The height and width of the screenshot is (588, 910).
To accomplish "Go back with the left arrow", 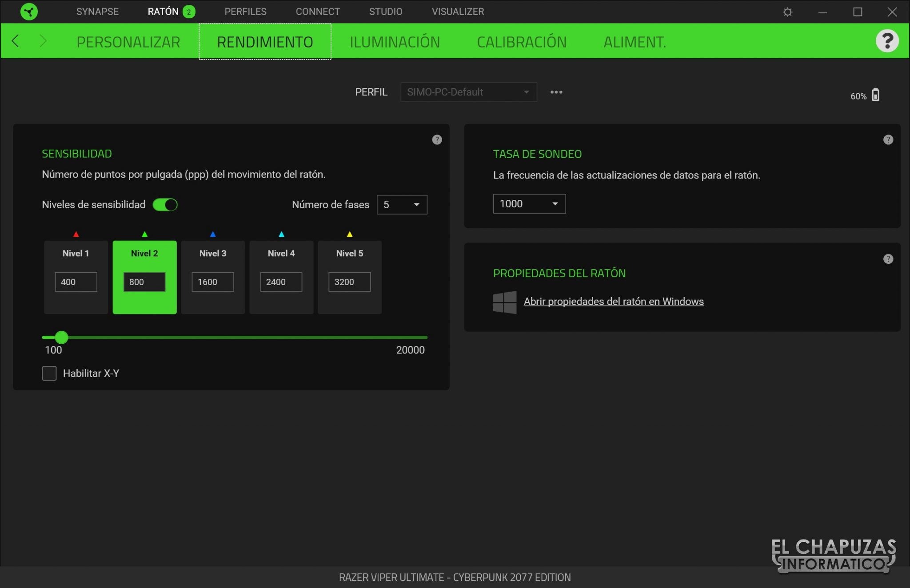I will click(x=16, y=41).
